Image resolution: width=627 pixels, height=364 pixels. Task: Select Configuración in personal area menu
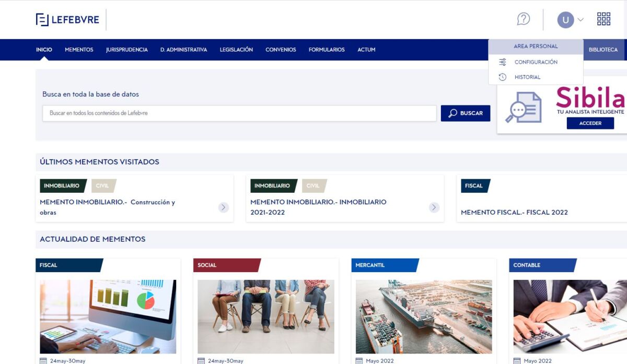(536, 62)
